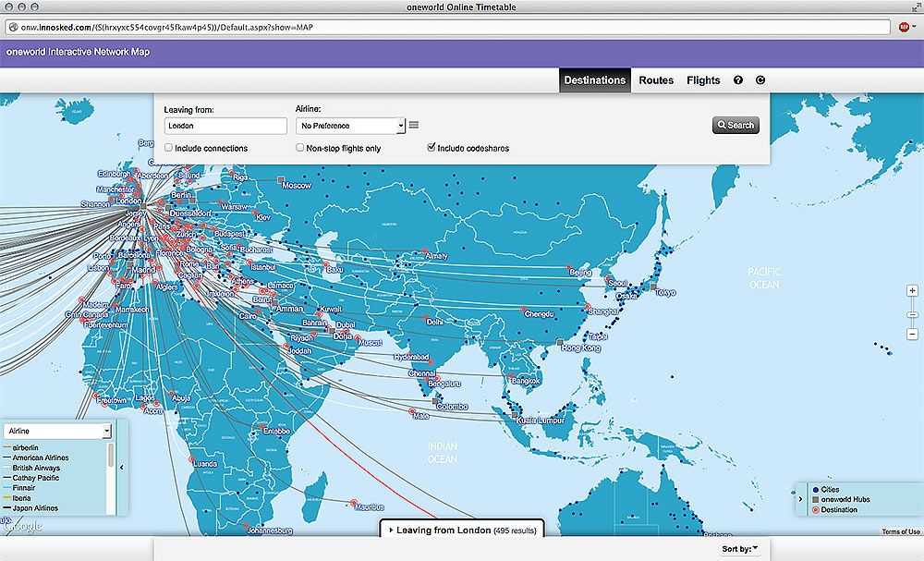Image resolution: width=924 pixels, height=561 pixels.
Task: Select American Airlines in the legend
Action: click(41, 457)
